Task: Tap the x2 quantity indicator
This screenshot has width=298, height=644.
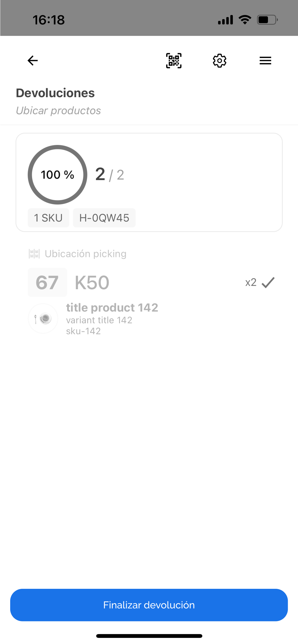Action: click(x=251, y=282)
